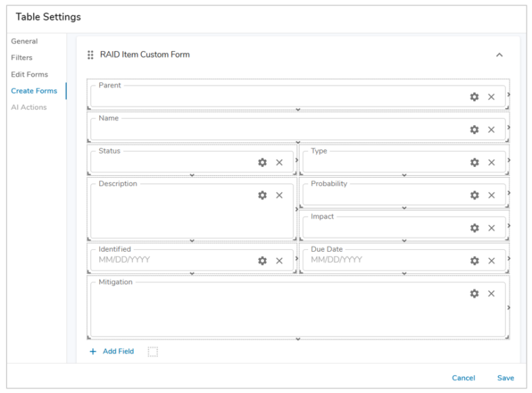The image size is (532, 393).
Task: Open settings gear for Impact field
Action: [475, 228]
